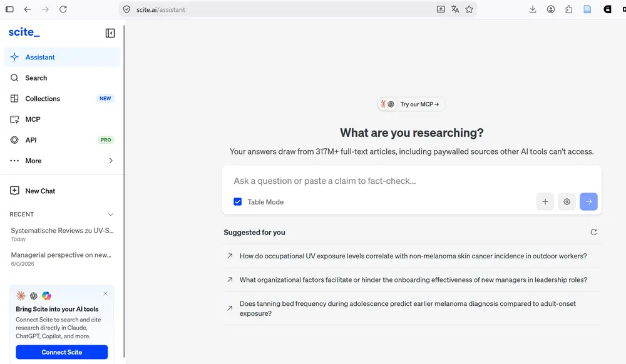Screen dimensions: 626x364
Task: Bookmark this page with the star icon
Action: tap(469, 9)
